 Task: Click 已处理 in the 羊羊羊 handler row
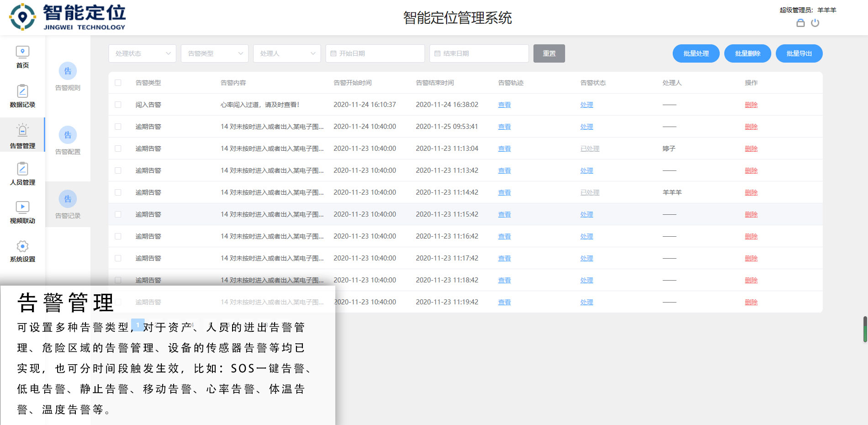click(x=590, y=192)
